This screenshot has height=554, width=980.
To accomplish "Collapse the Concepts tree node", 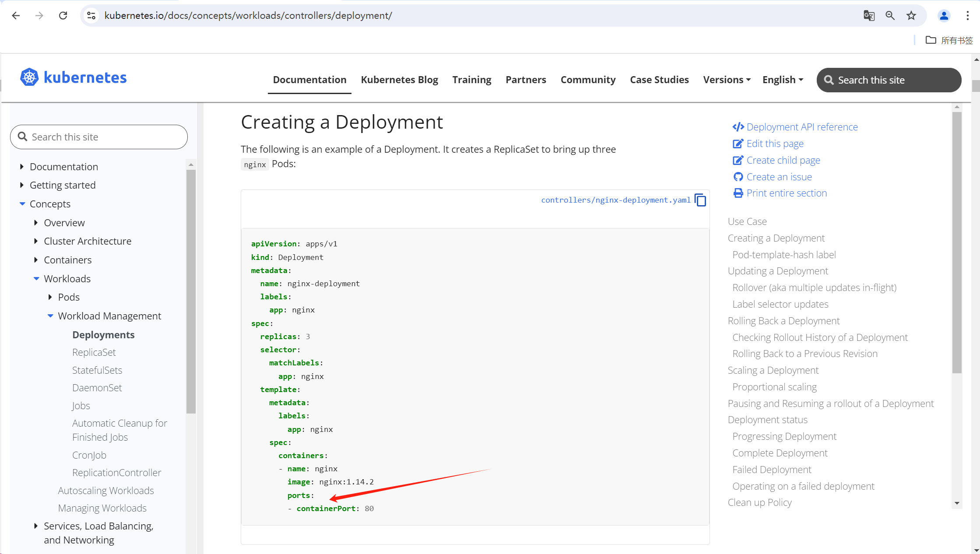I will point(22,204).
